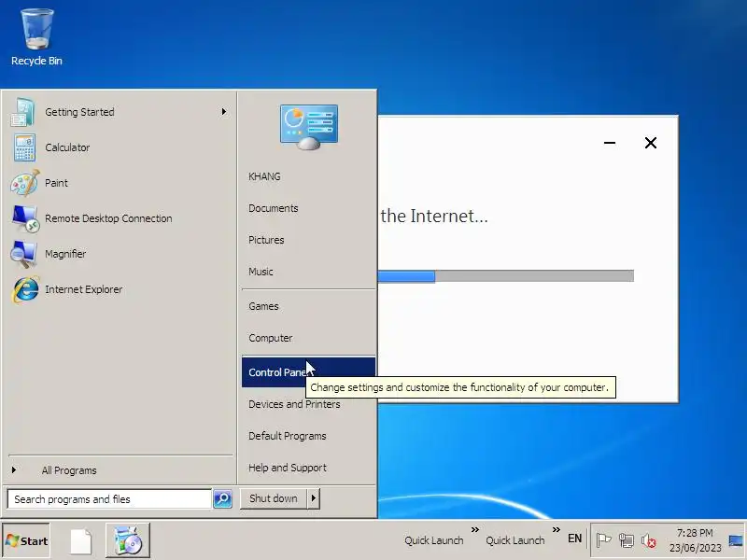
Task: Minimize the installer window
Action: click(x=610, y=143)
